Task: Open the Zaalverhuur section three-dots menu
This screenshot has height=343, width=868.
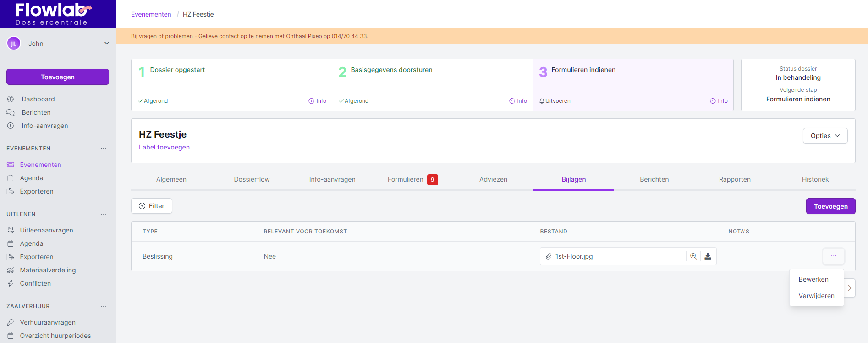Action: point(104,306)
